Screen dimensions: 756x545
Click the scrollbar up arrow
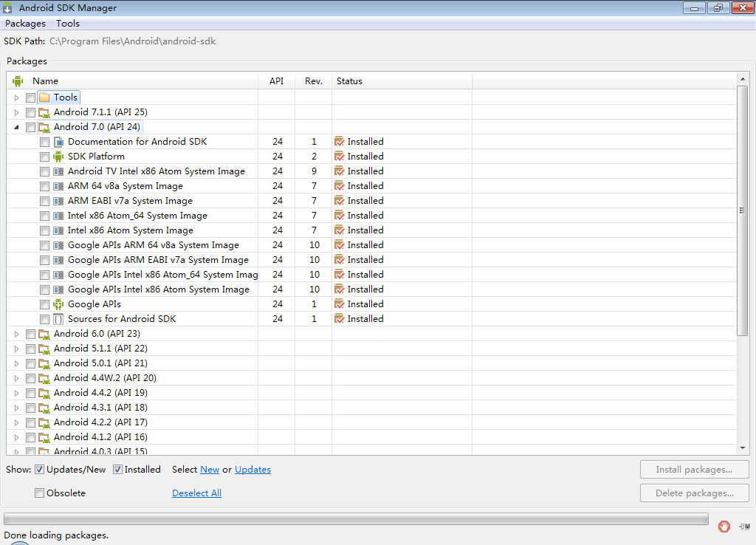pyautogui.click(x=743, y=78)
